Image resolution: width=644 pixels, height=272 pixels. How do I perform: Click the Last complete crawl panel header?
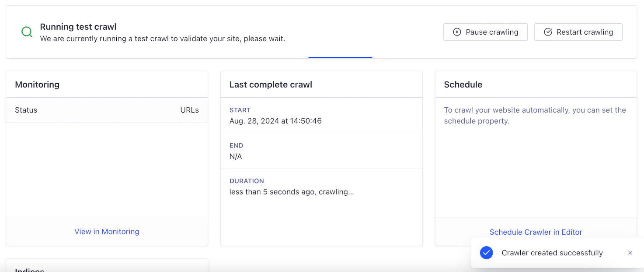pyautogui.click(x=270, y=84)
